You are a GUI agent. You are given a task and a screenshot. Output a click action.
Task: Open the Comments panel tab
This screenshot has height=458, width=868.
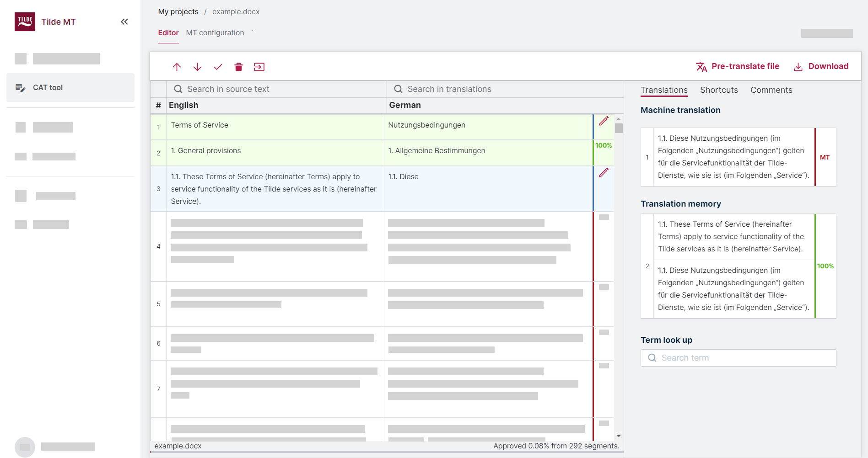pos(771,90)
